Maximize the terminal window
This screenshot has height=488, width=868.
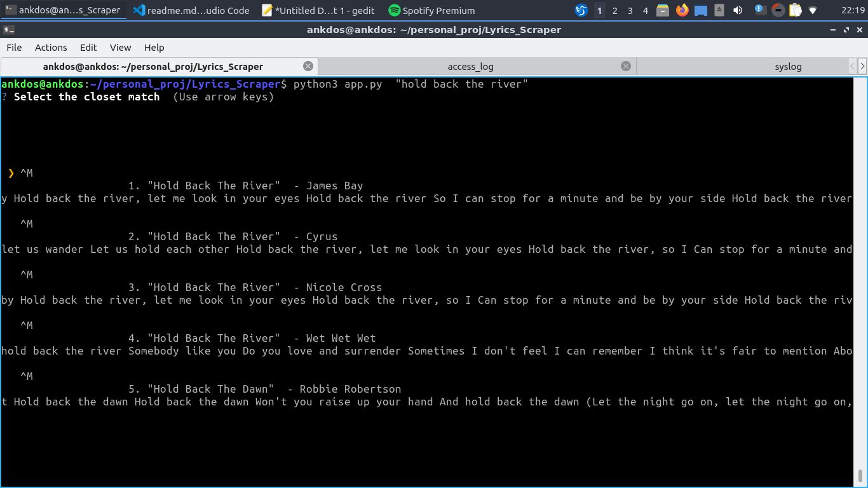coord(846,30)
